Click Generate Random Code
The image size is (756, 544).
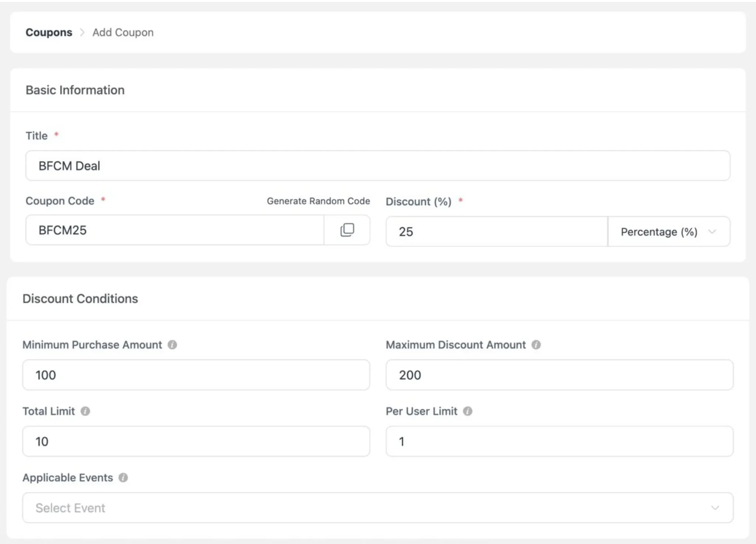tap(318, 201)
